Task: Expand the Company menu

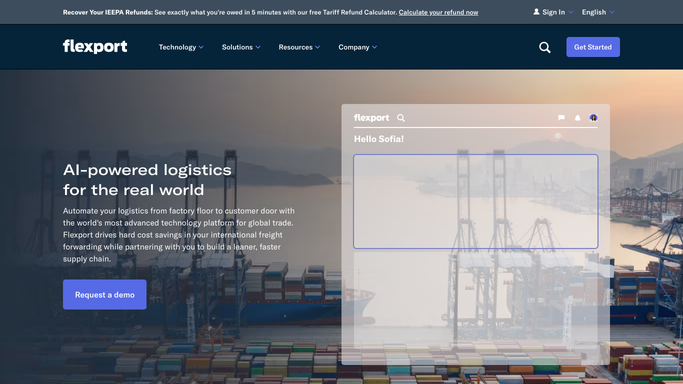Action: 357,47
